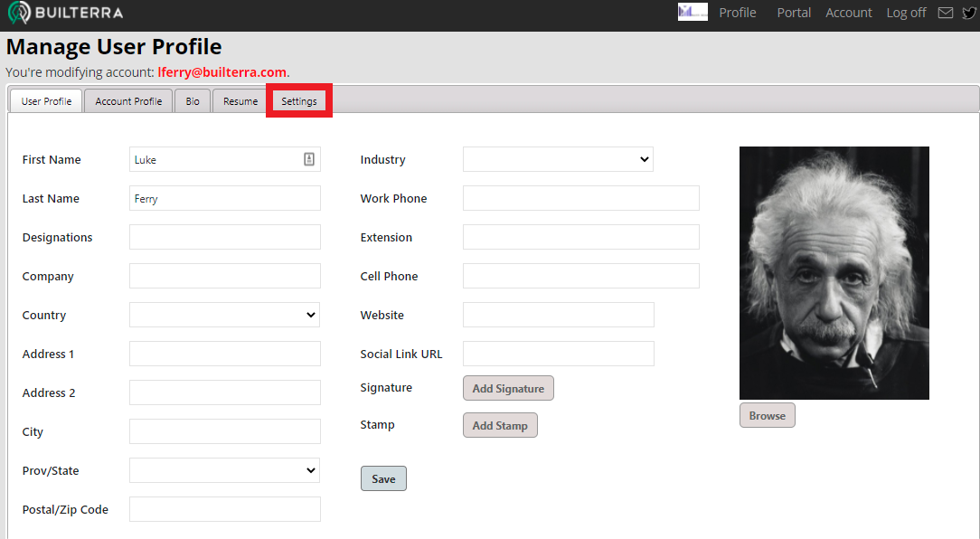Click the Industry label
The width and height of the screenshot is (980, 539).
(382, 159)
